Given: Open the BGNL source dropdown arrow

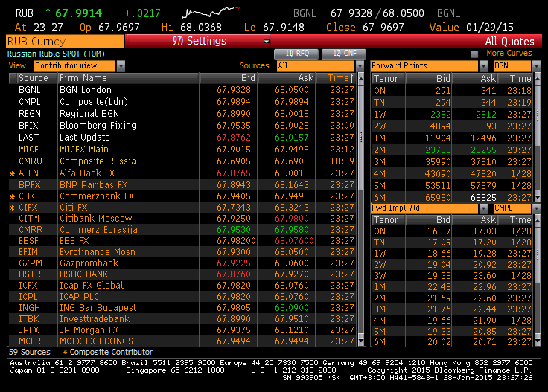Looking at the screenshot, I should click(536, 65).
